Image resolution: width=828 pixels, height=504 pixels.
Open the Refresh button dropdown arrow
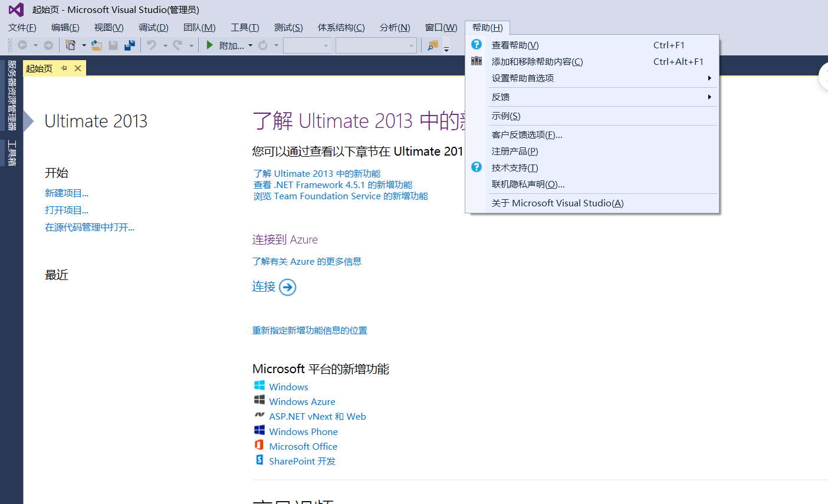(276, 45)
